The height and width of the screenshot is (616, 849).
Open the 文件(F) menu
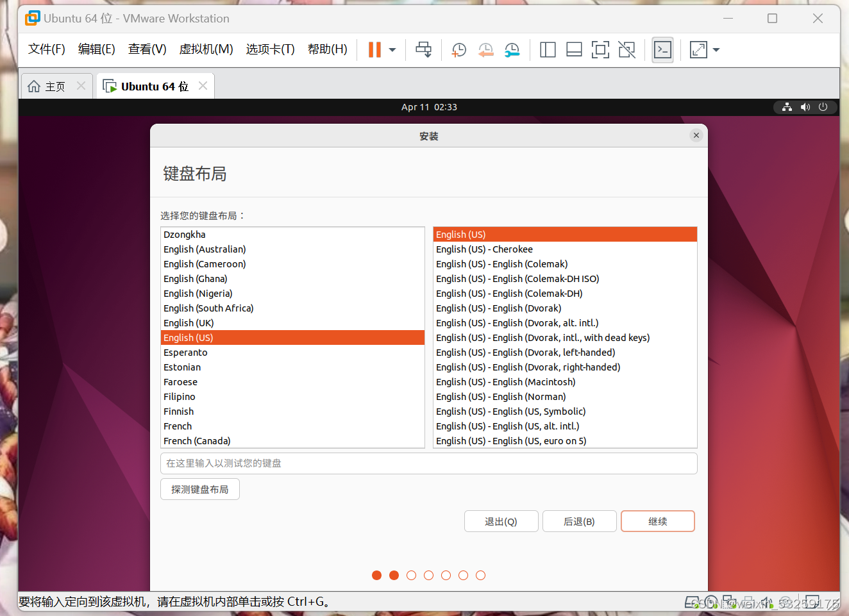[46, 49]
